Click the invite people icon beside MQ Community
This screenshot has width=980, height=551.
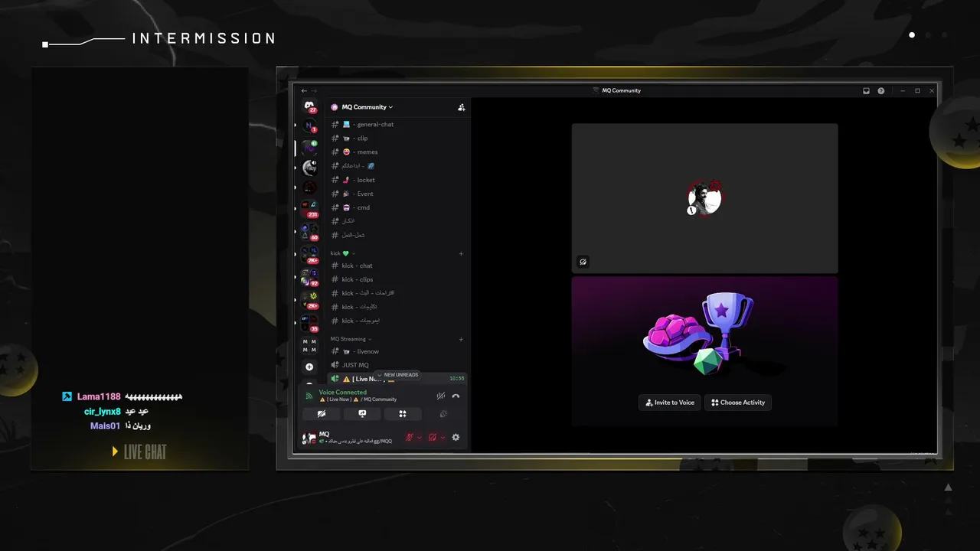tap(461, 107)
